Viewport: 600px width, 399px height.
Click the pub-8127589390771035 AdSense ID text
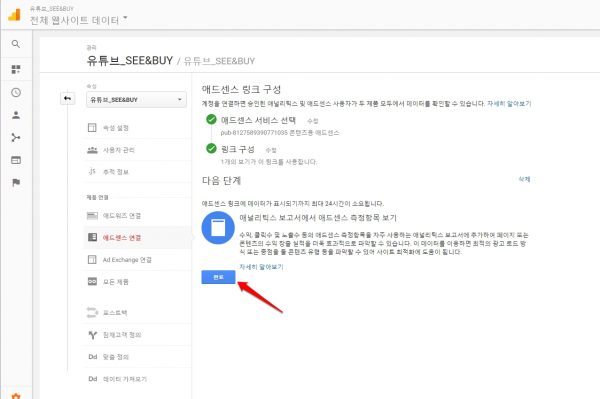(x=254, y=133)
